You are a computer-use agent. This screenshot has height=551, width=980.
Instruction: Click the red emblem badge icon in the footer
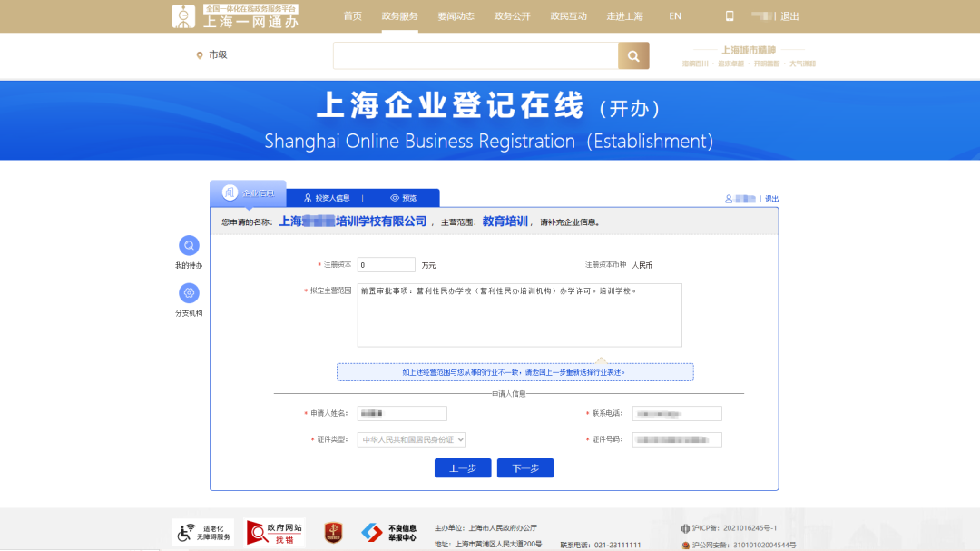pos(332,531)
